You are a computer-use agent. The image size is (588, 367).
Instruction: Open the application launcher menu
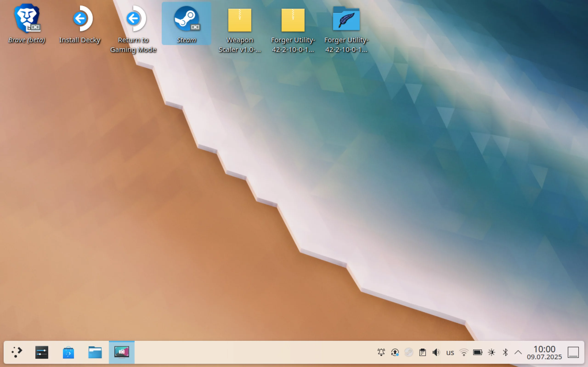17,352
